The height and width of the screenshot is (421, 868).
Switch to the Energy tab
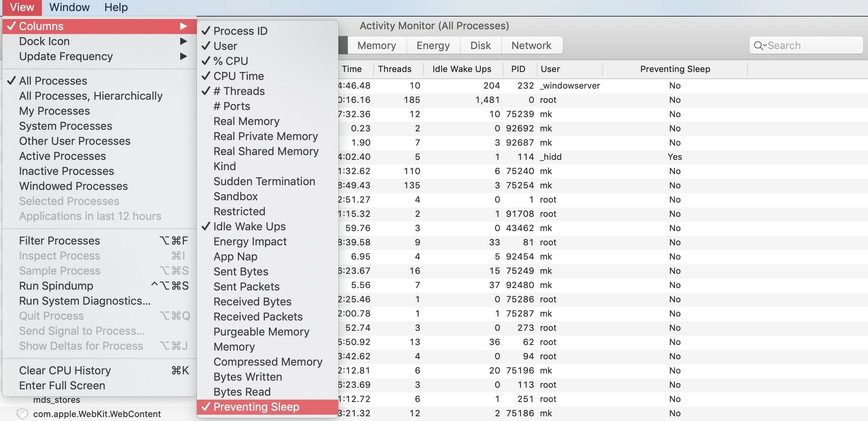[x=433, y=46]
